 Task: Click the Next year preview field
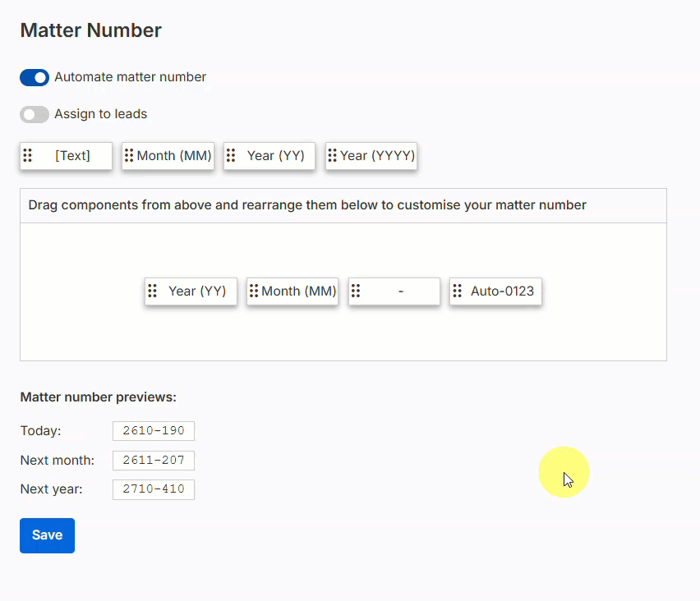[x=154, y=489]
